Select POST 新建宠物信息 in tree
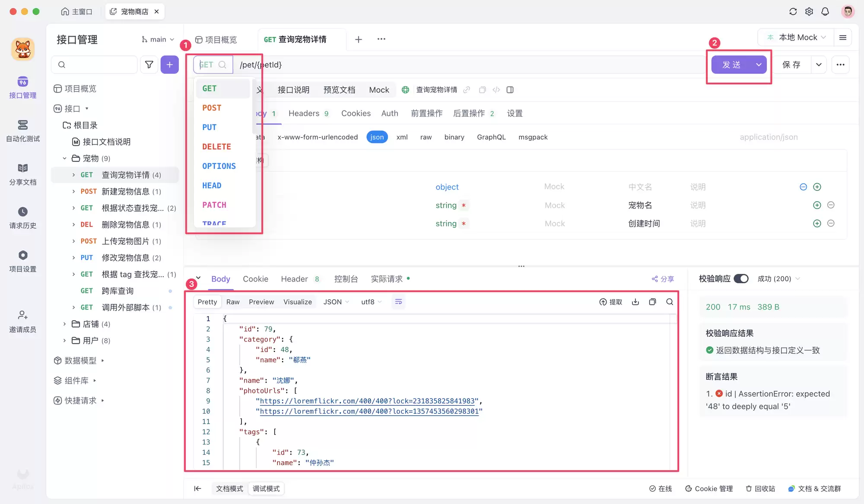The image size is (864, 504). click(115, 191)
